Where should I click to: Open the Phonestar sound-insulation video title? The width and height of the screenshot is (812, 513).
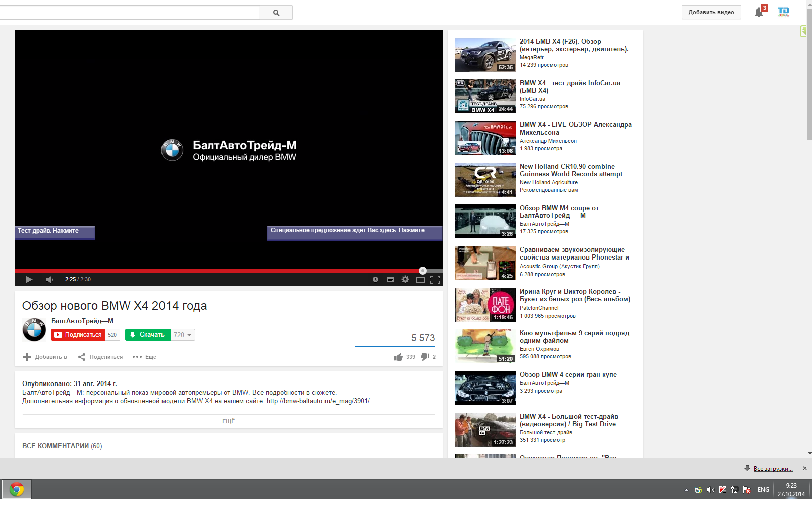[x=574, y=253]
